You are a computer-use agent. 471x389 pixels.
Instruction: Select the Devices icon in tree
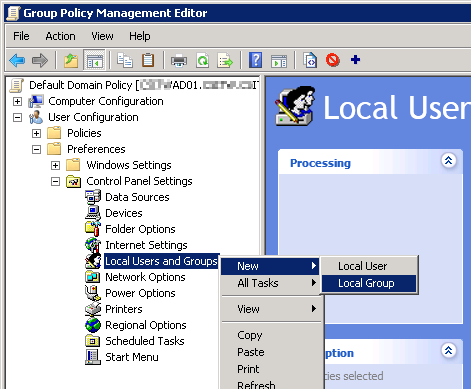coord(93,213)
